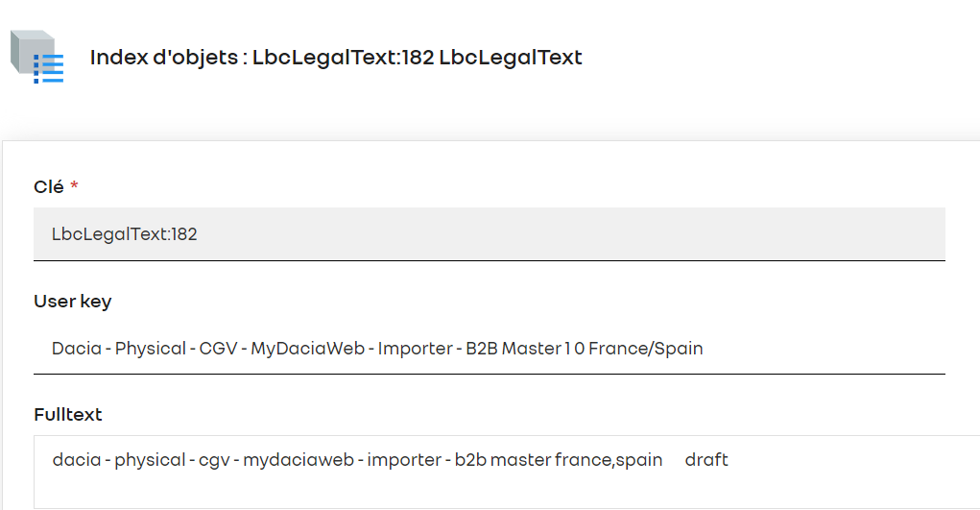Click the red required asterisk beside Clé
The width and height of the screenshot is (980, 510).
pyautogui.click(x=74, y=185)
